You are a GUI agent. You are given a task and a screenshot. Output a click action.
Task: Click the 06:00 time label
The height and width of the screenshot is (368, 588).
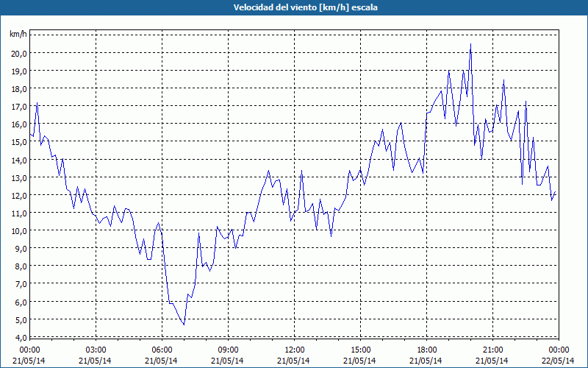[162, 350]
